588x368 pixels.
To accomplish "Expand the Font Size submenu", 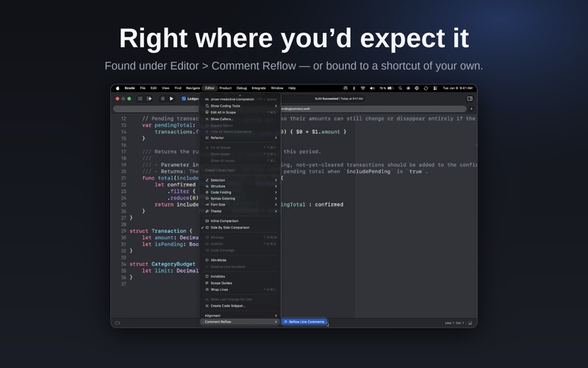I will coord(240,205).
